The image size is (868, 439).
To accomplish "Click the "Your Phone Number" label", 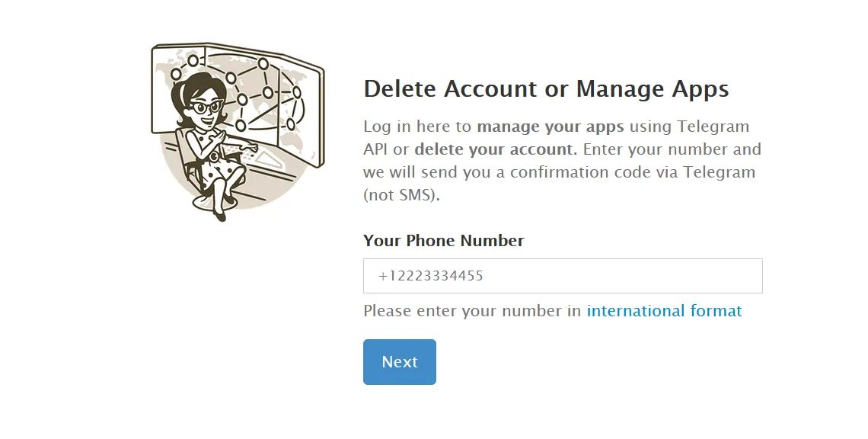I will point(444,241).
